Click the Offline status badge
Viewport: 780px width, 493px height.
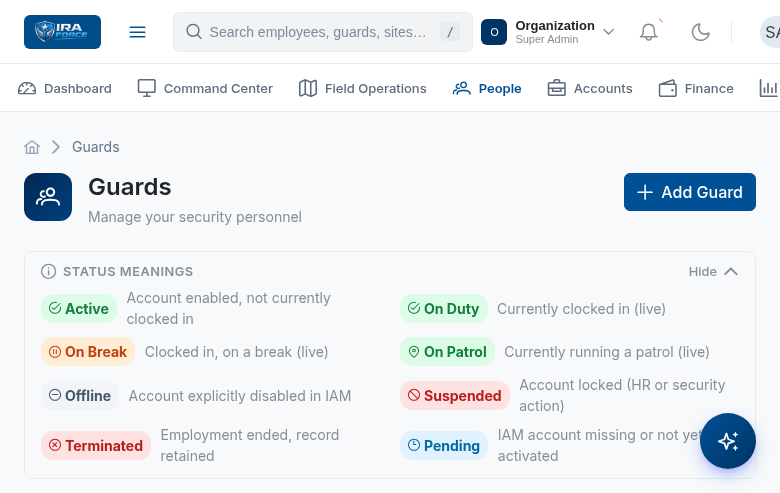(x=80, y=395)
